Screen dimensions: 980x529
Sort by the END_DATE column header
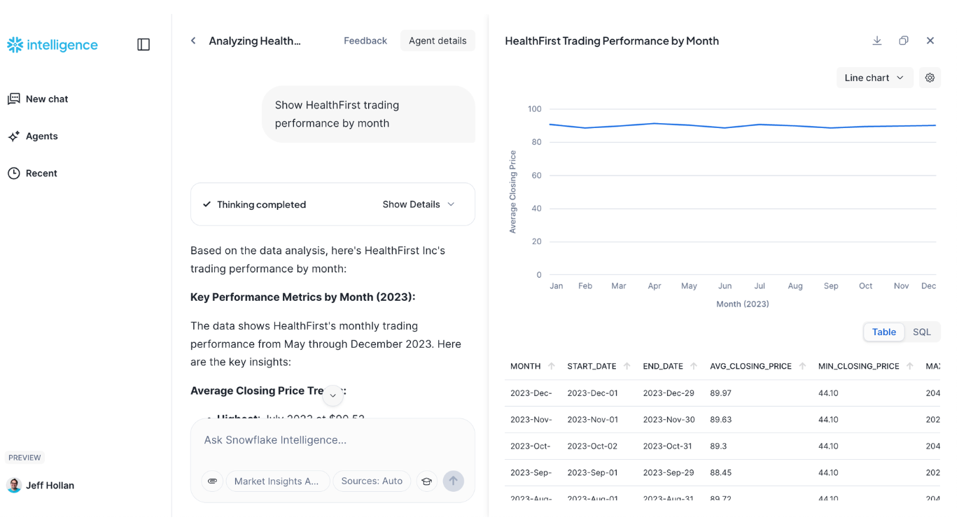(x=663, y=366)
